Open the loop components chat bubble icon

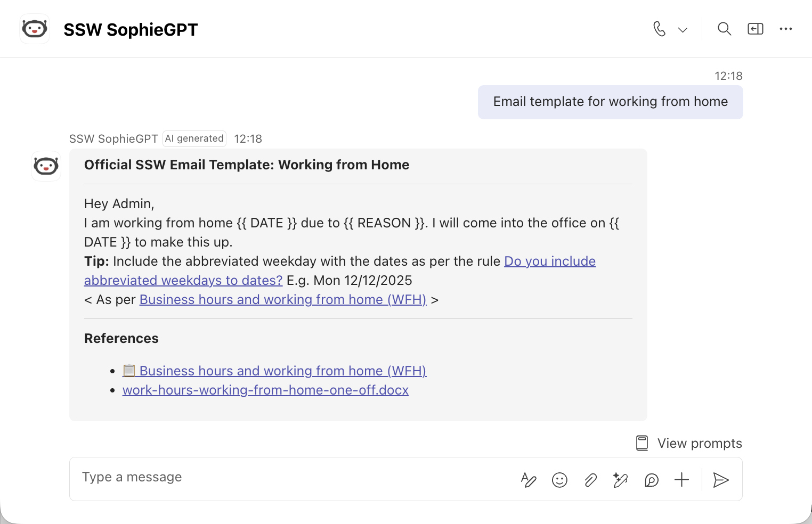pos(652,480)
